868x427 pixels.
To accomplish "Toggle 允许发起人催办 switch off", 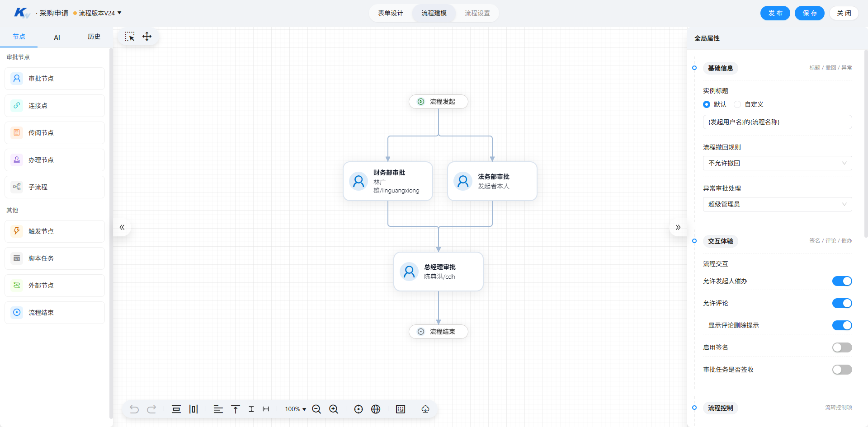I will coord(842,281).
